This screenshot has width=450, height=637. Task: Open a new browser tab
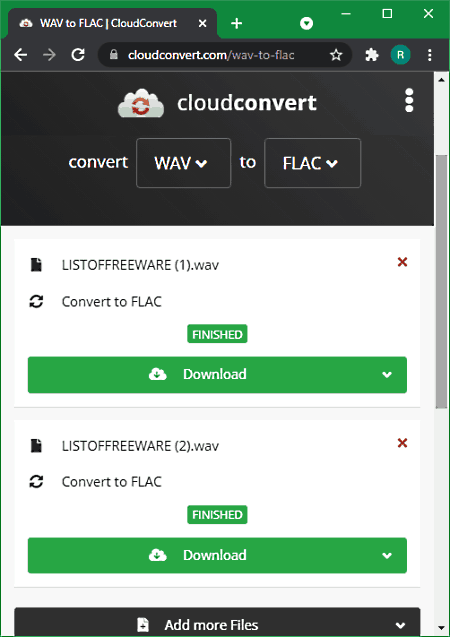pyautogui.click(x=236, y=24)
